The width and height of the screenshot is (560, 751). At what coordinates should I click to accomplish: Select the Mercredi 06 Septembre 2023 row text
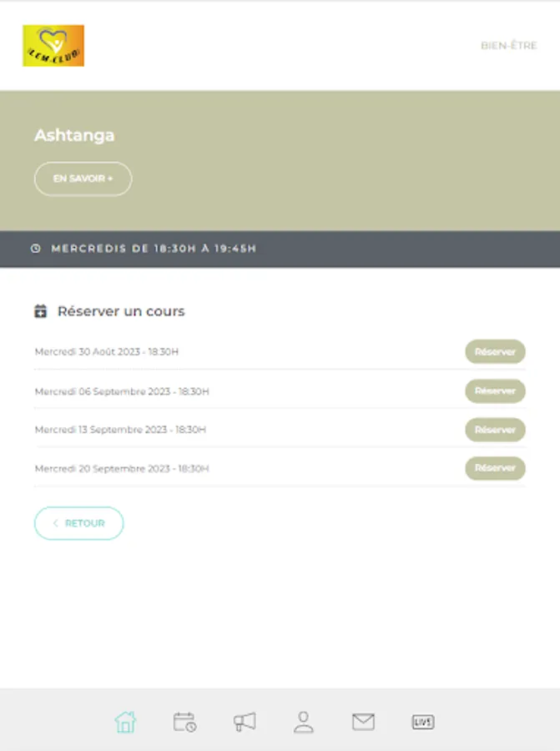click(x=122, y=391)
